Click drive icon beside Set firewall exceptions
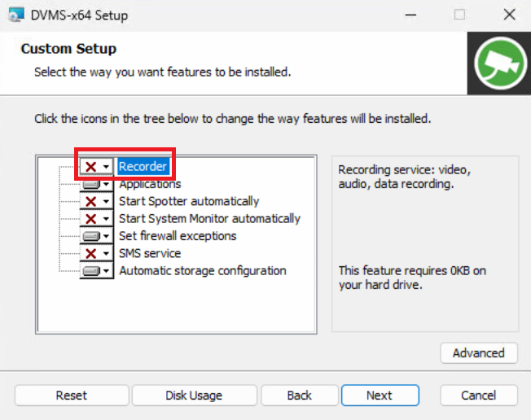Image resolution: width=531 pixels, height=420 pixels. click(91, 236)
